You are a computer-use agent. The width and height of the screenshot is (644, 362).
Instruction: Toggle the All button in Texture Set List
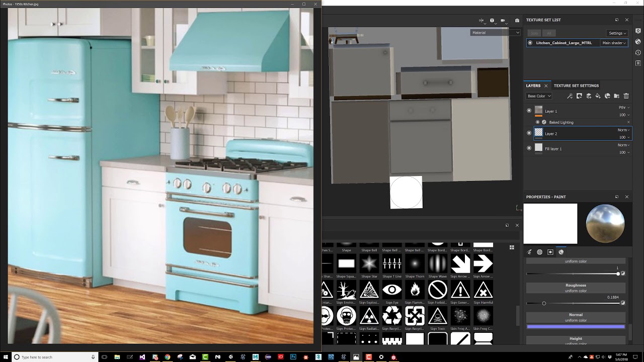[x=549, y=33]
